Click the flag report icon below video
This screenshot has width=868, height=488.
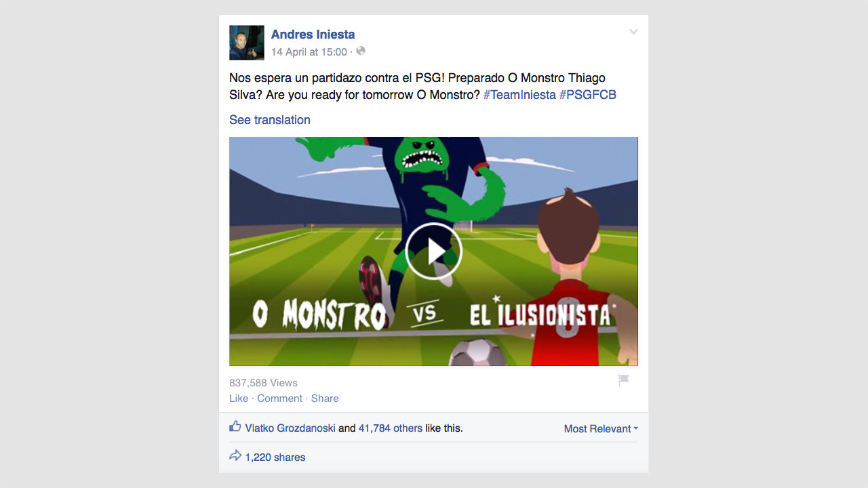point(624,380)
